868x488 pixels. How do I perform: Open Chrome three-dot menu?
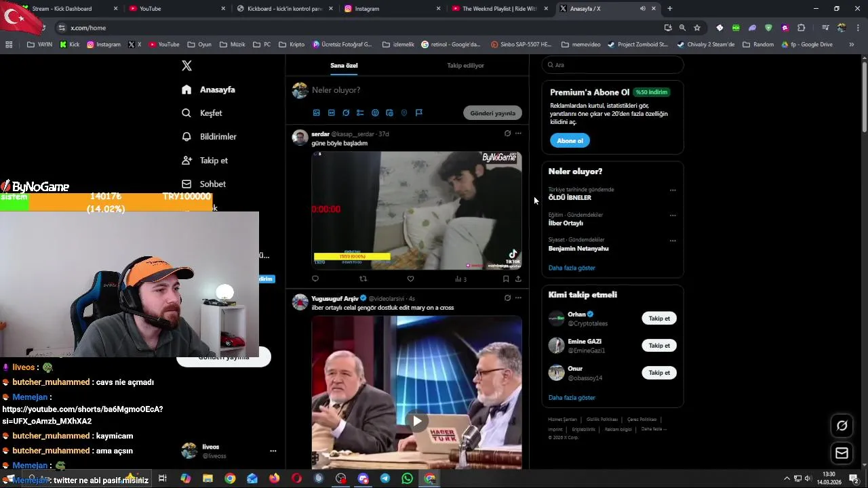pyautogui.click(x=858, y=28)
